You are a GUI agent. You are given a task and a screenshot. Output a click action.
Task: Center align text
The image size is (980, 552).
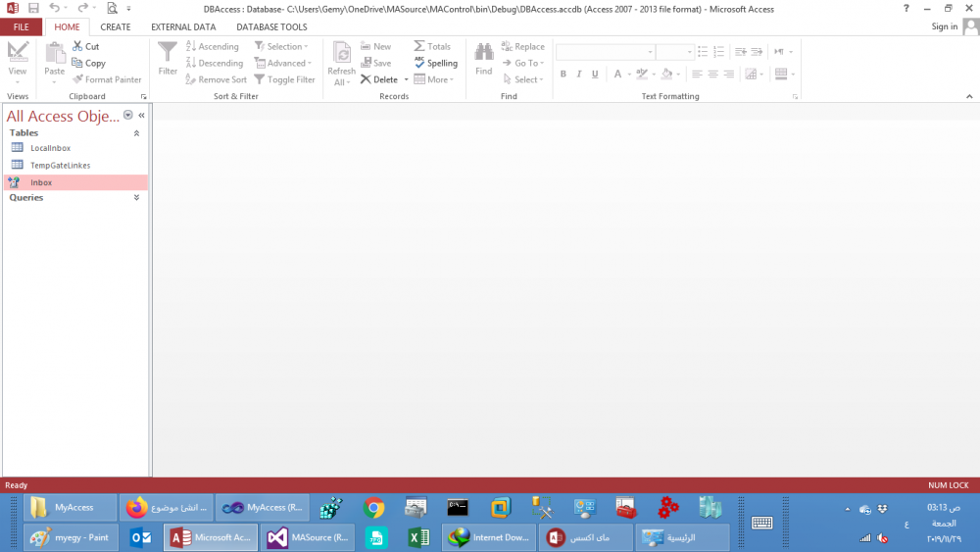click(x=713, y=74)
